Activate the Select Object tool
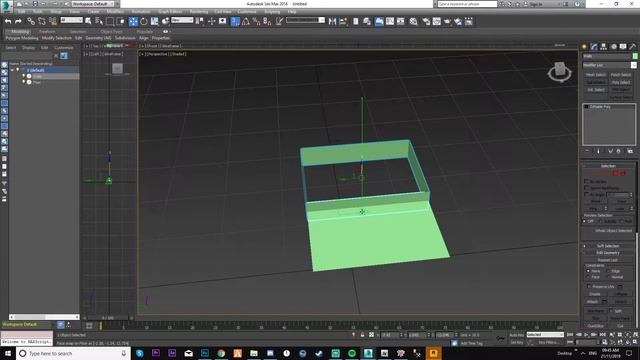The width and height of the screenshot is (640, 360). [x=88, y=21]
